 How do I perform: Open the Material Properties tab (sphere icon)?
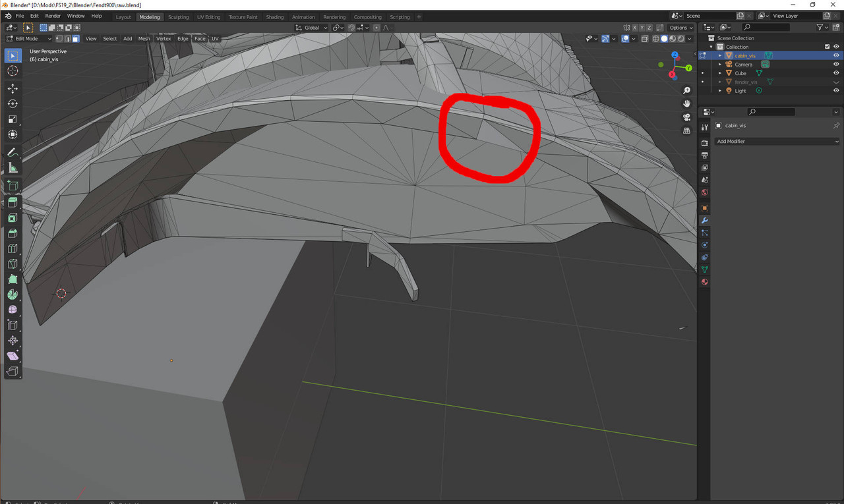(x=704, y=281)
